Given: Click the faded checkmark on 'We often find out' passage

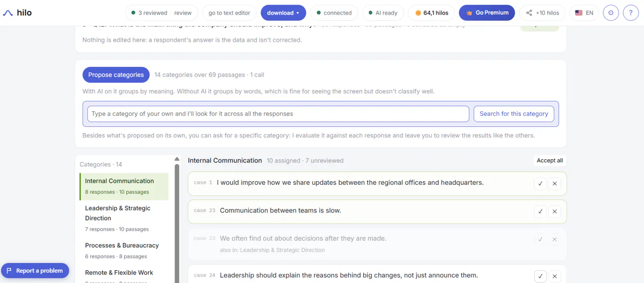Looking at the screenshot, I should coord(540,240).
